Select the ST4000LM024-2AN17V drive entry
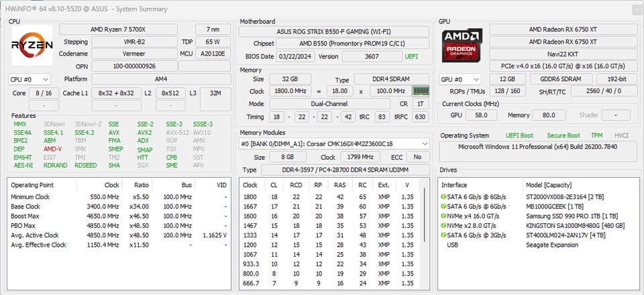 pos(539,235)
